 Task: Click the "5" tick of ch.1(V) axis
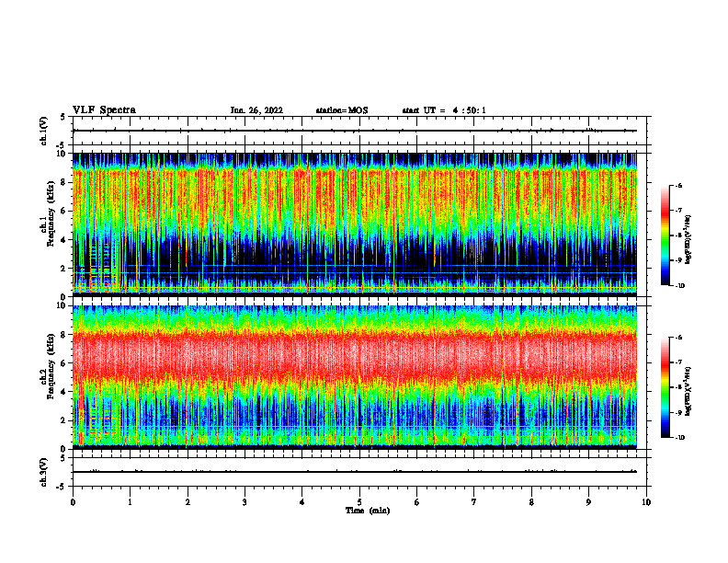63,117
